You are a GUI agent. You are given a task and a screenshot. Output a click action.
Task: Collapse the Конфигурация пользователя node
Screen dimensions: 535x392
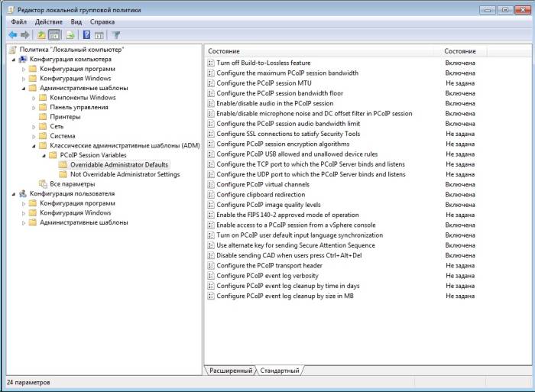point(14,194)
